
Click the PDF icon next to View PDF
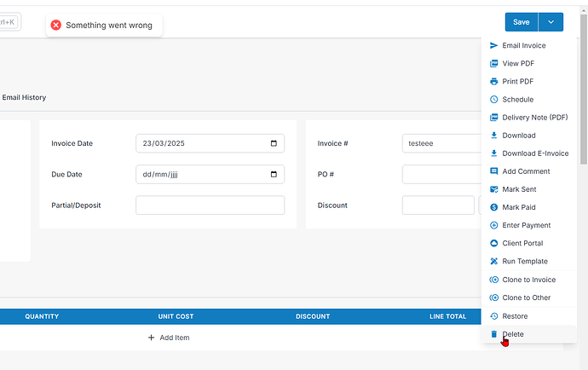pyautogui.click(x=494, y=63)
